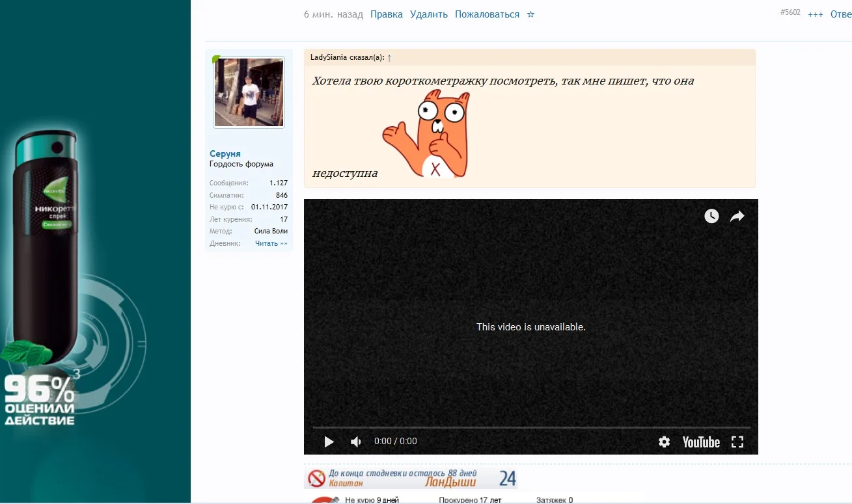Screen dimensions: 852x504
Task: Click the Share arrow on video
Action: [x=737, y=216]
